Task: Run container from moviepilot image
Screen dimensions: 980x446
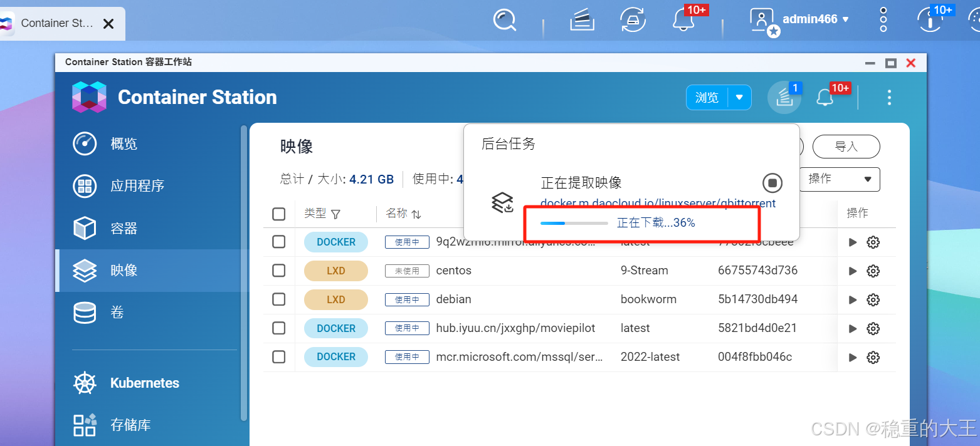Action: (x=853, y=329)
